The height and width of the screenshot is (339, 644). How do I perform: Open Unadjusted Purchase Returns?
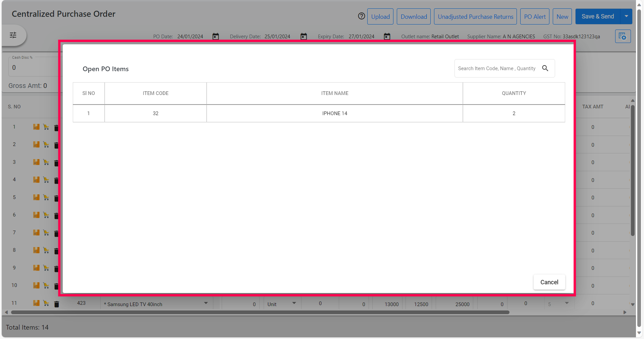coord(475,16)
